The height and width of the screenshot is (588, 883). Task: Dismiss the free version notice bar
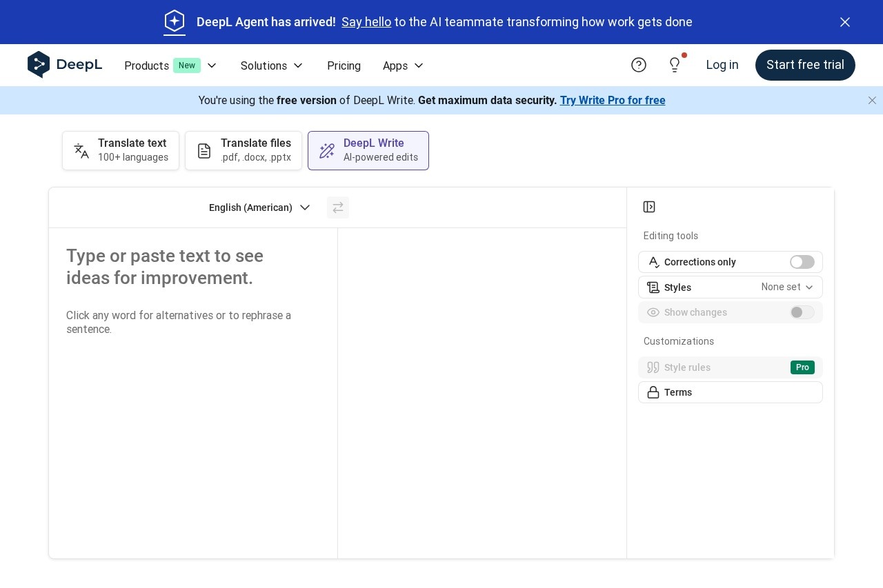872,101
